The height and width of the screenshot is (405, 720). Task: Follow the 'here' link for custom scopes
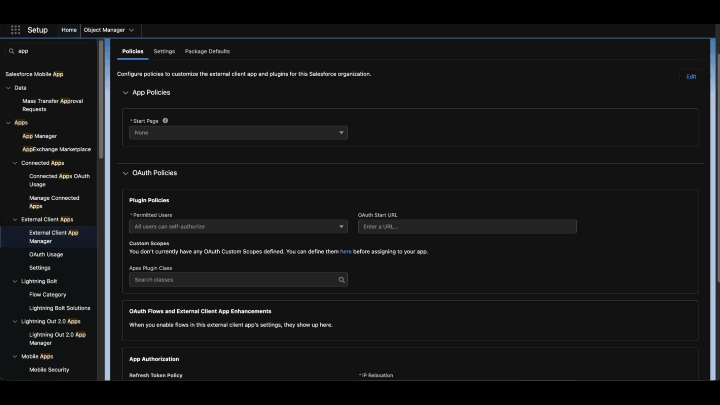pyautogui.click(x=346, y=252)
